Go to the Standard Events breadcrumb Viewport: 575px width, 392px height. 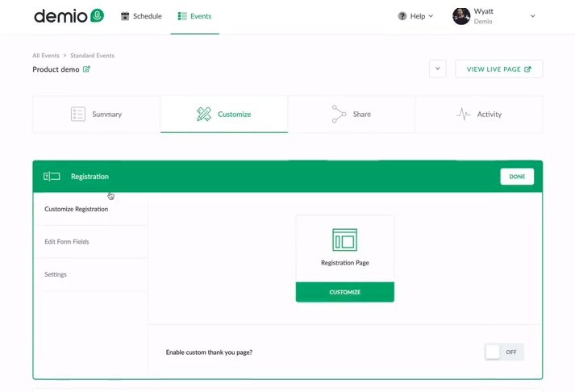(x=93, y=56)
